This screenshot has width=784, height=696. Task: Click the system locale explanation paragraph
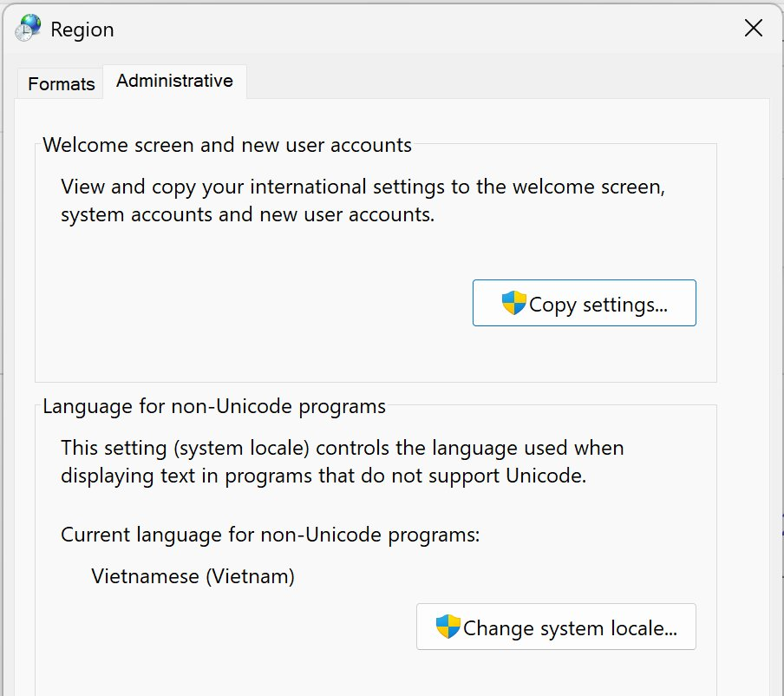[x=342, y=462]
